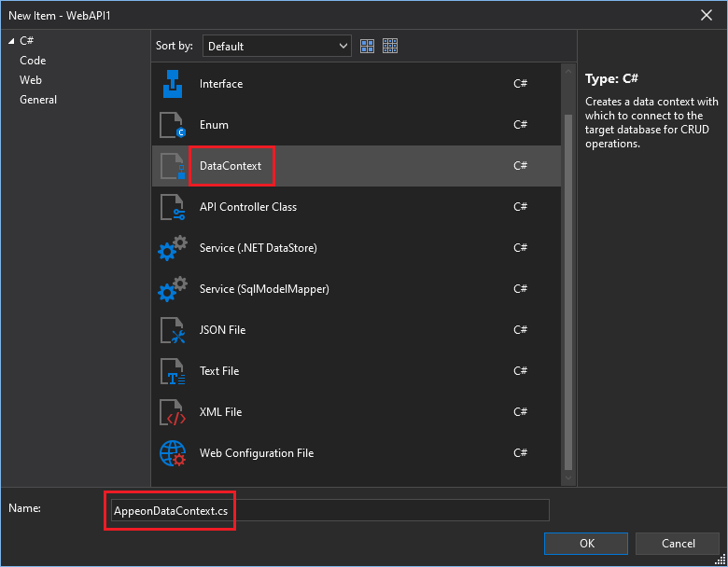Select the General category

tap(38, 100)
